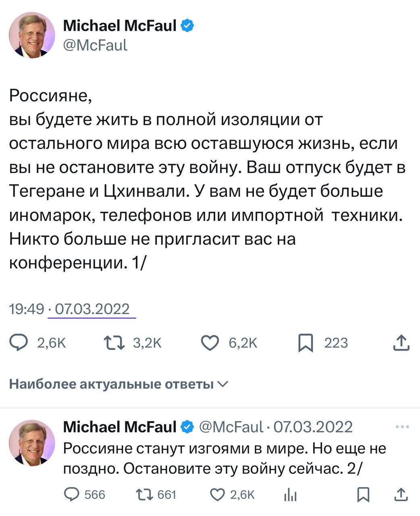Image resolution: width=420 pixels, height=516 pixels.
Task: Like the main tweet with 6,2K likes
Action: [209, 343]
